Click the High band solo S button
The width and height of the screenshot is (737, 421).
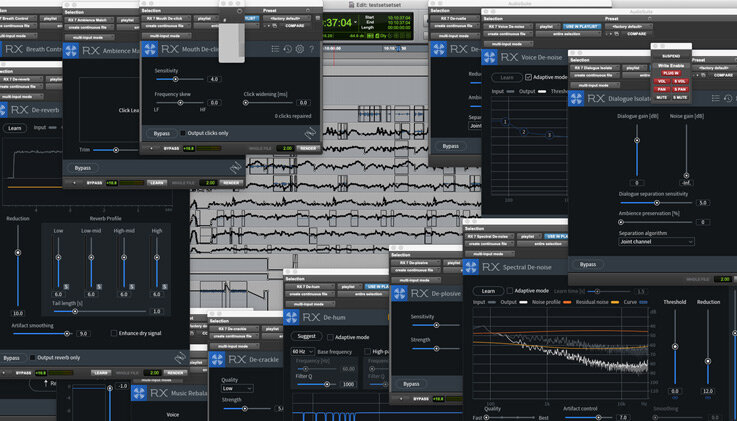click(165, 287)
